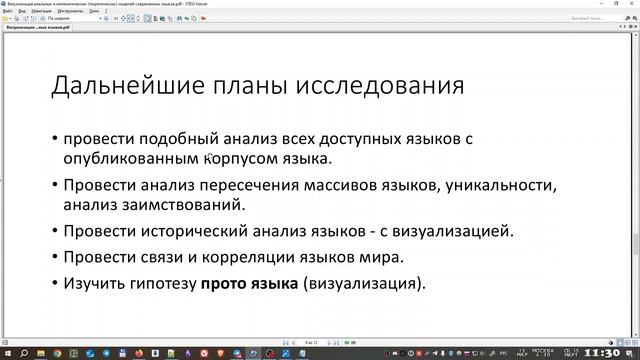Open the notification center icon
Screen dimensions: 640x360
pyautogui.click(x=629, y=353)
